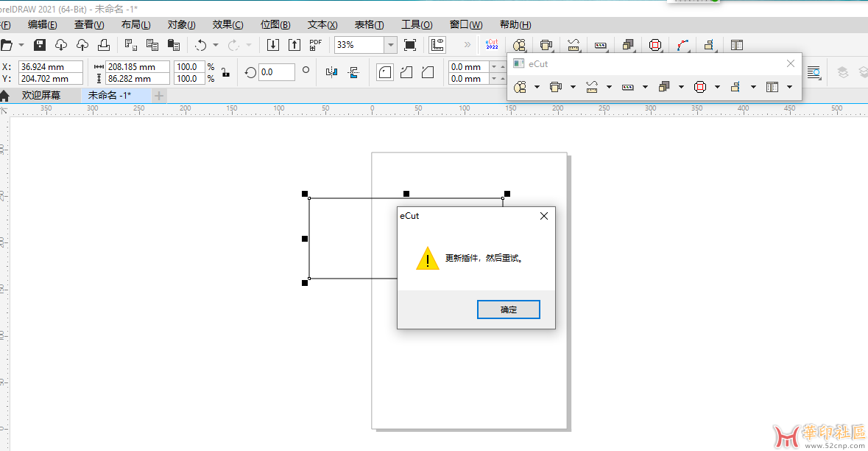
Task: Click the red node curve icon in the toolbar
Action: pyautogui.click(x=682, y=45)
